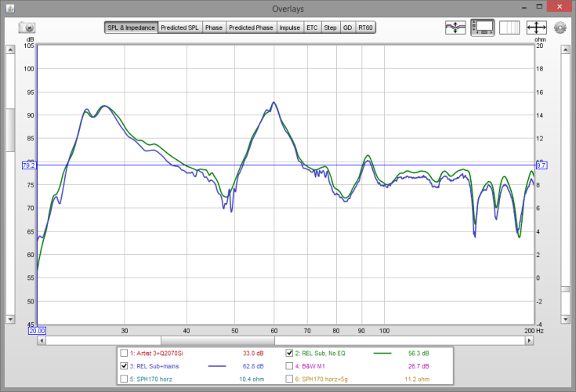Screen dimensions: 576x392
Task: Click up arrow on right ohm scrollbar
Action: pyautogui.click(x=565, y=50)
